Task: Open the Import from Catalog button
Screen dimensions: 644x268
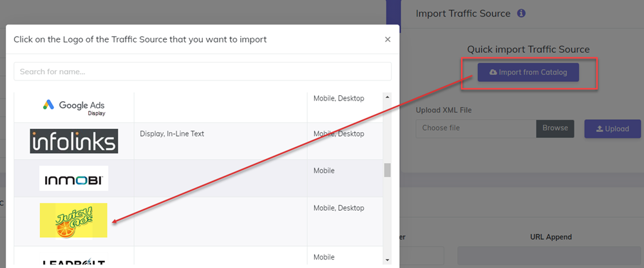Action: 528,72
